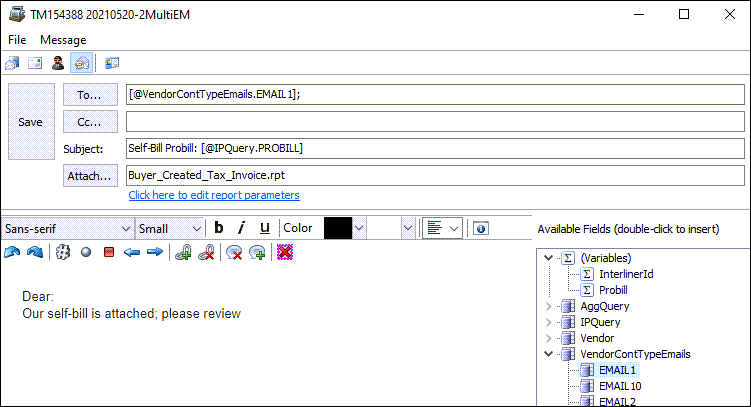
Task: Collapse the VendorContTypeEmails tree node
Action: [549, 354]
